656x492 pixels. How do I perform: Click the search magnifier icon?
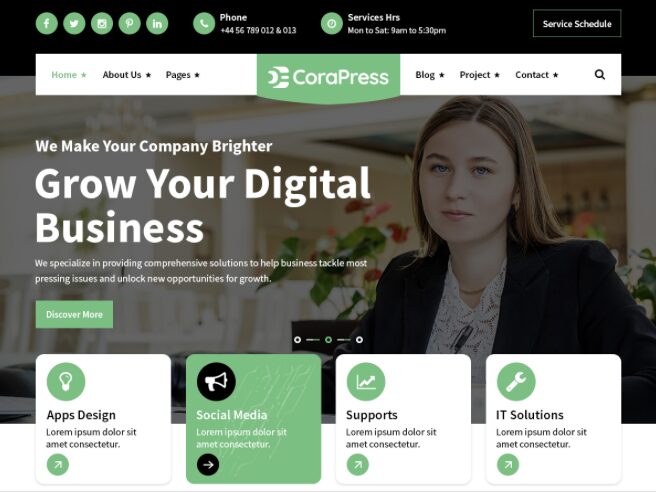[x=600, y=74]
